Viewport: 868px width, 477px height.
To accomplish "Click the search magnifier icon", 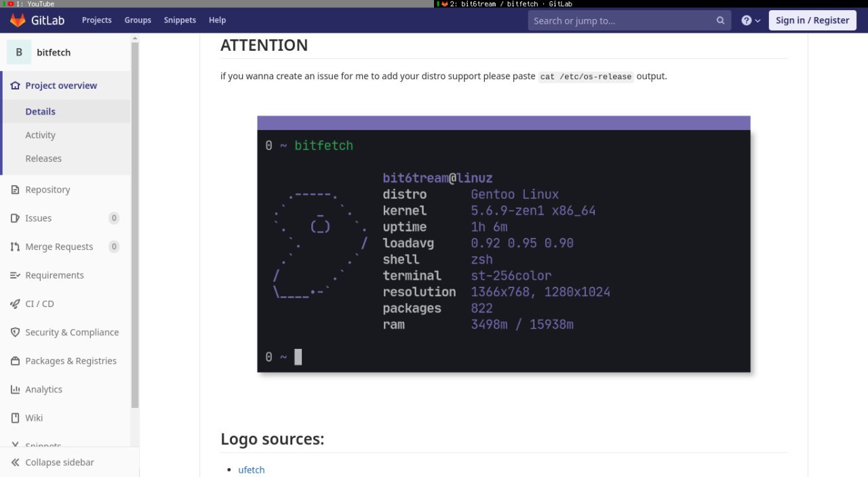I will click(x=720, y=20).
